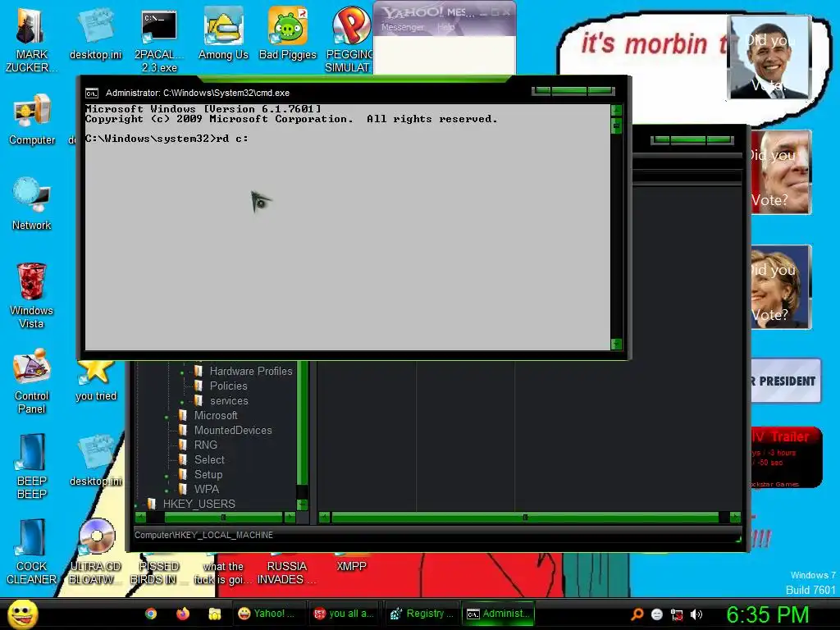Image resolution: width=840 pixels, height=630 pixels.
Task: Switch to Yahoo! taskbar button
Action: (x=268, y=614)
